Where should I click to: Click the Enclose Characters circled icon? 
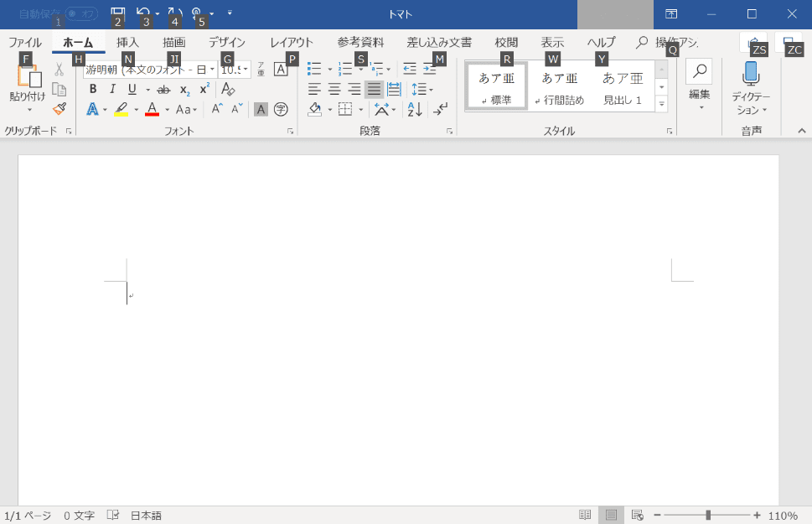tap(281, 109)
